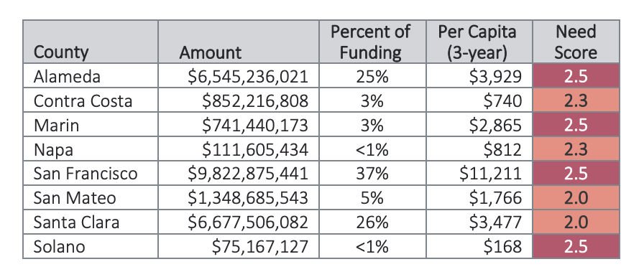
Task: Select the $11,211 per capita cell
Action: coord(479,173)
